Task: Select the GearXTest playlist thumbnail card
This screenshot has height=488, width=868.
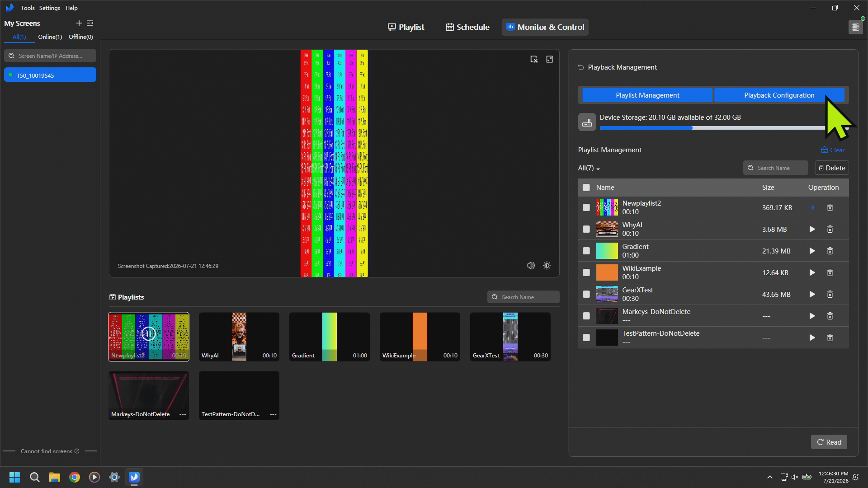Action: click(x=510, y=337)
